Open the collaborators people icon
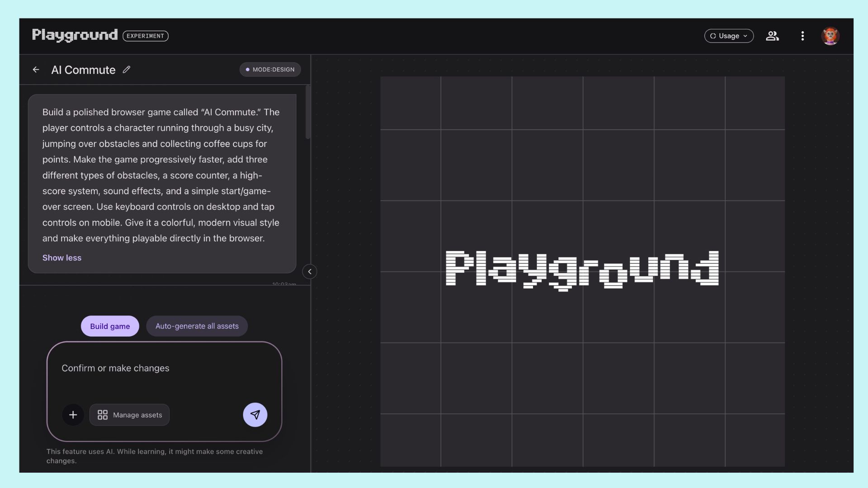 pos(772,36)
